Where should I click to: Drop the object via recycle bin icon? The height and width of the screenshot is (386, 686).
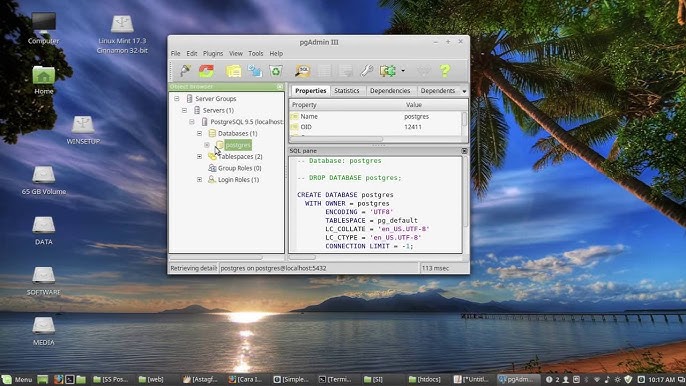click(x=276, y=70)
